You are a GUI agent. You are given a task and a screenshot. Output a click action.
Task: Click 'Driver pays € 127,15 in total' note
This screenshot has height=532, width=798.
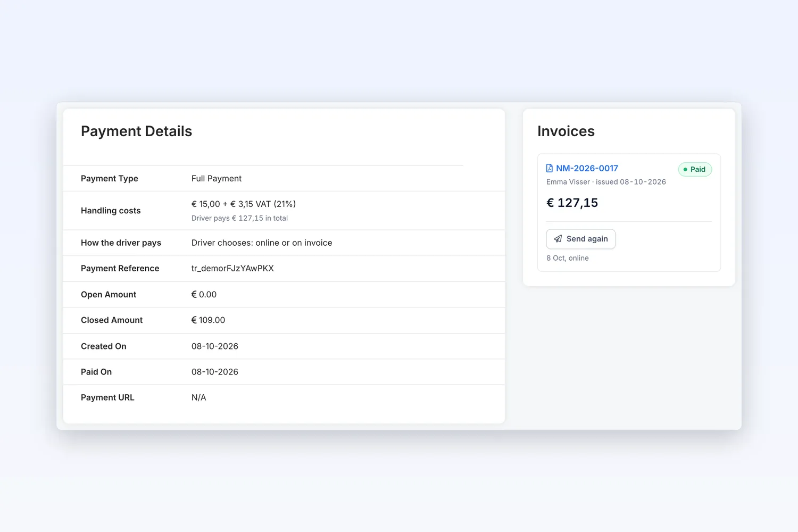(x=239, y=218)
